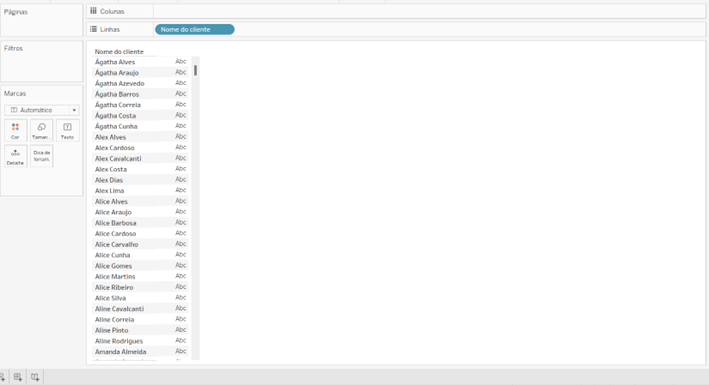Viewport: 709px width, 385px height.
Task: Click the new story icon at bottom
Action: click(35, 377)
